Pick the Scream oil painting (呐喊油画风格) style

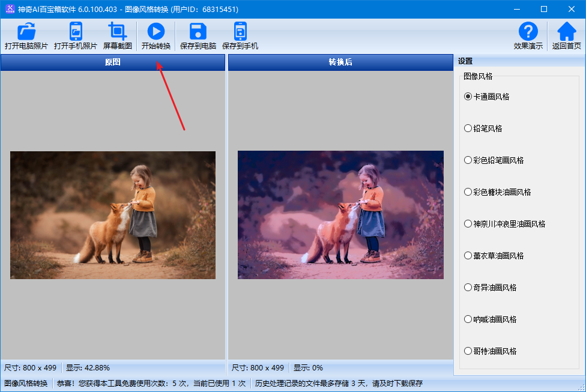click(468, 319)
